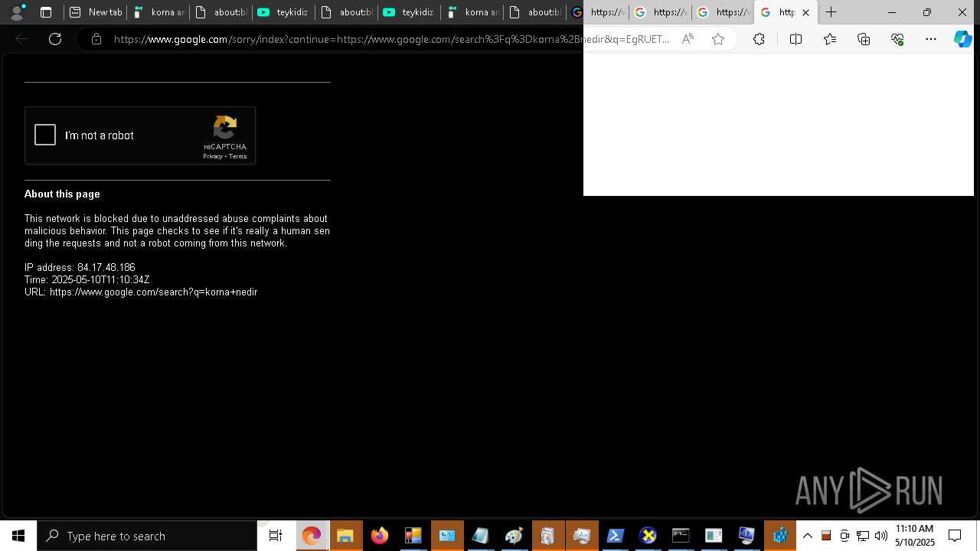Switch to the first korna tab
The width and height of the screenshot is (980, 551).
[158, 12]
